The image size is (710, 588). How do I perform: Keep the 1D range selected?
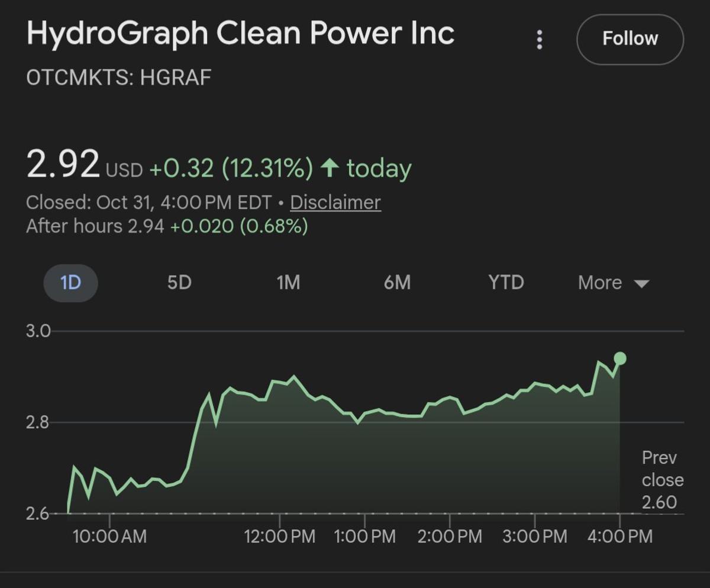(x=70, y=282)
